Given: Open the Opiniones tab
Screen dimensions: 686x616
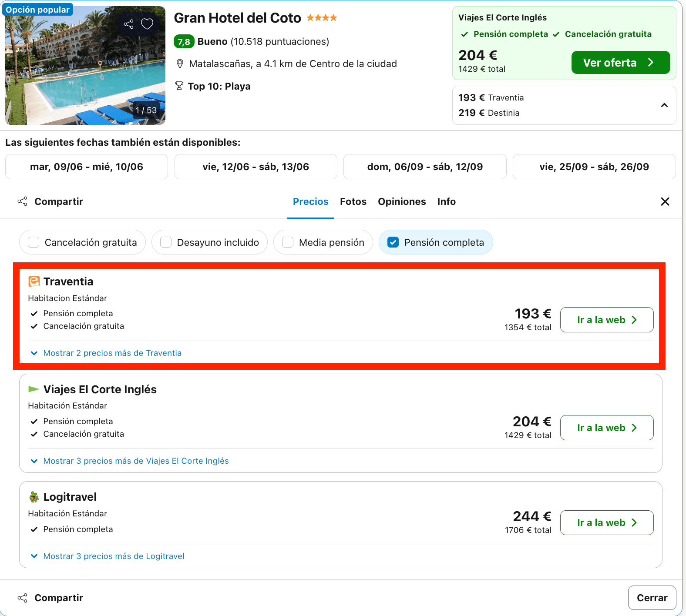Looking at the screenshot, I should [x=402, y=201].
